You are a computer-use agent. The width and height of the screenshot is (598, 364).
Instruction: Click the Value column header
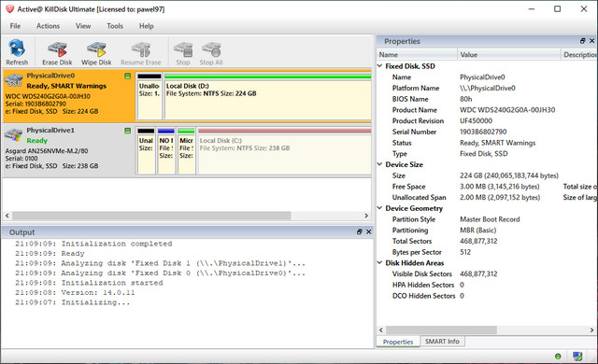[508, 54]
